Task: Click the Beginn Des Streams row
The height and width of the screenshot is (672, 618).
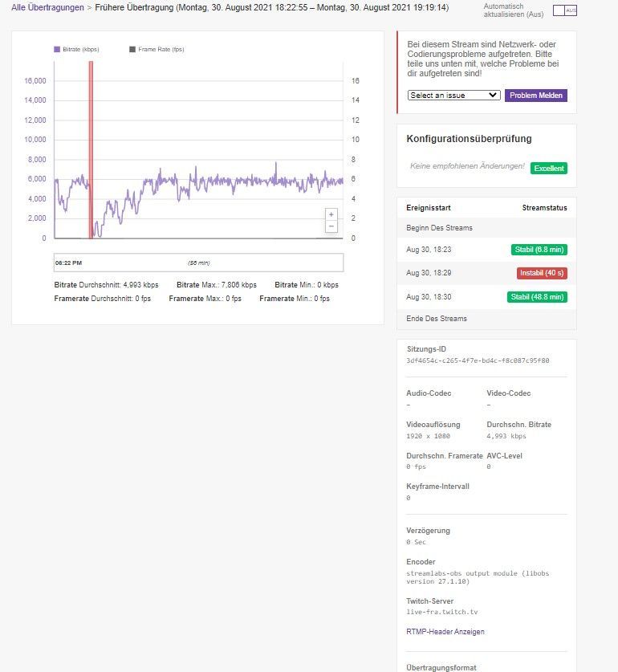Action: point(486,227)
